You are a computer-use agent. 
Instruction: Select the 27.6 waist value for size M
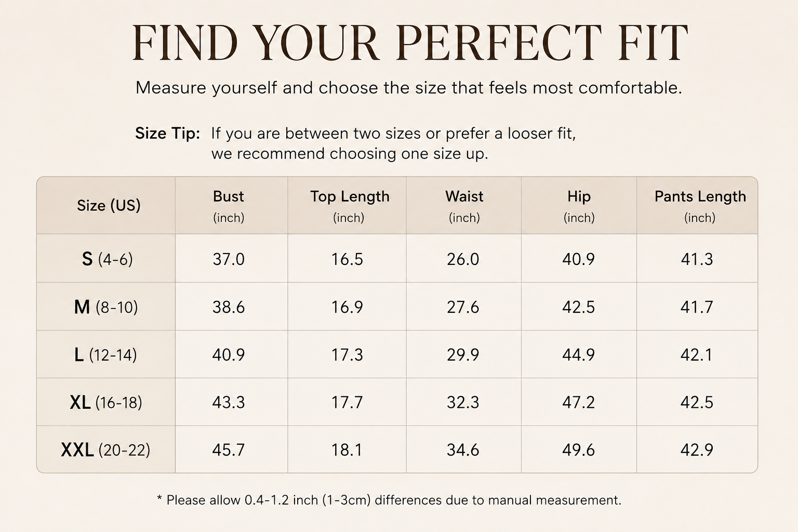pos(463,307)
